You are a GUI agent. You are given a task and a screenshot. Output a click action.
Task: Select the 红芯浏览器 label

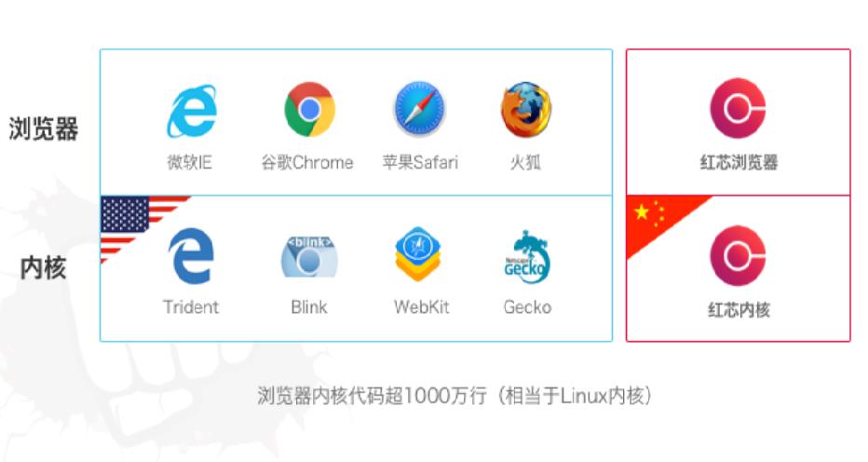739,162
